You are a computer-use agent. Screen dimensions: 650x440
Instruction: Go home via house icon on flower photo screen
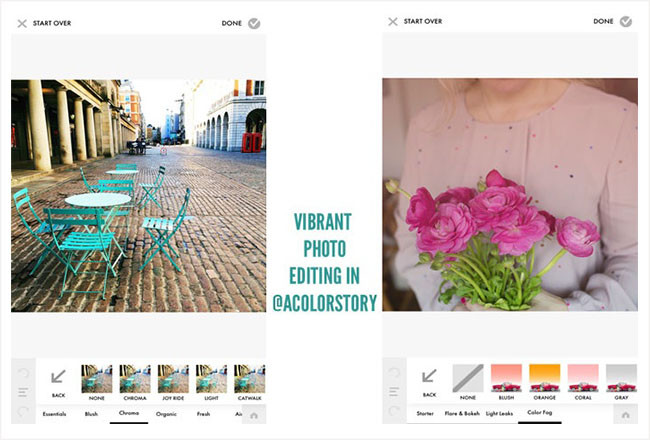[625, 415]
